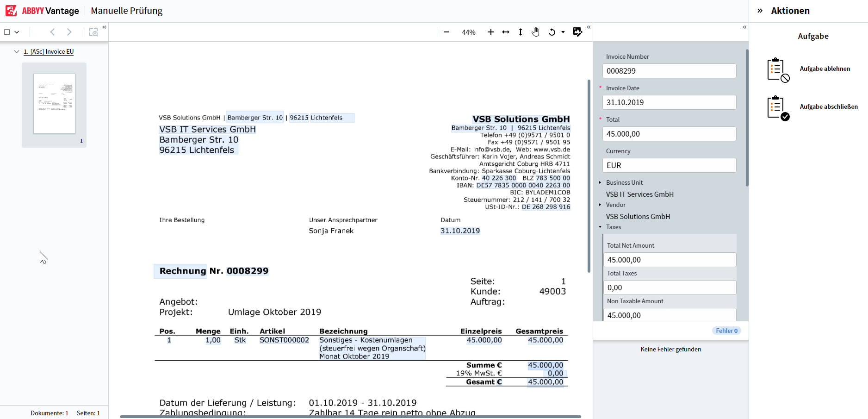Edit the Currency field
868x419 pixels.
click(x=669, y=165)
